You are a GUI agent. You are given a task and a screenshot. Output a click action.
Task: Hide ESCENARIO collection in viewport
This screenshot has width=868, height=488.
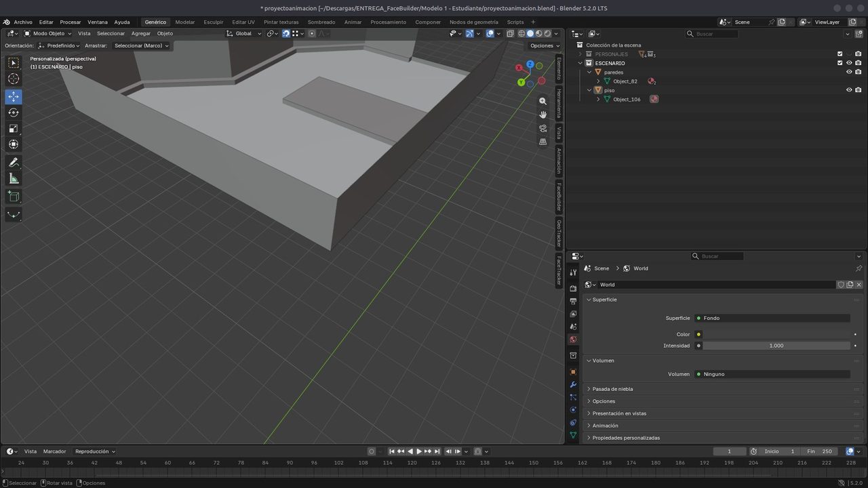click(x=849, y=63)
